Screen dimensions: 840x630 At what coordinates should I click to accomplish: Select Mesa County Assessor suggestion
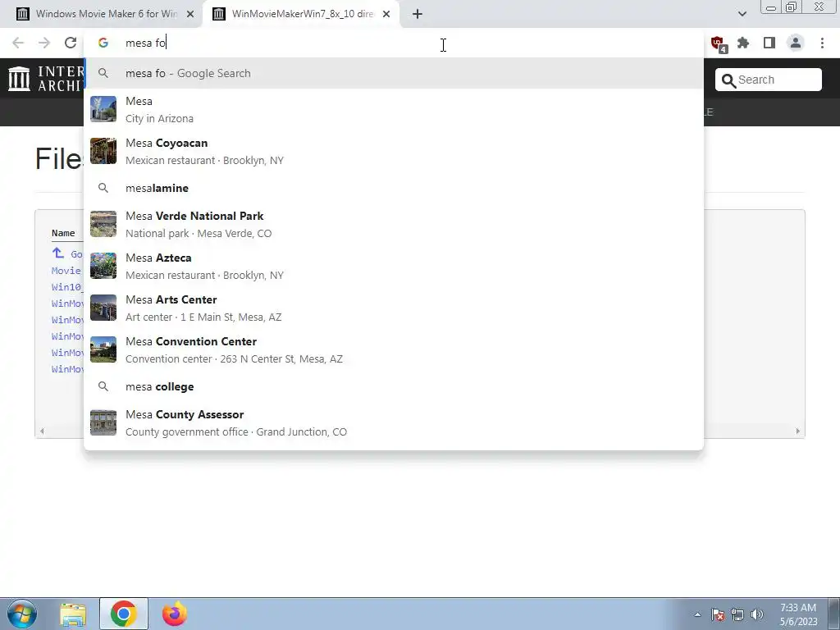(x=394, y=422)
